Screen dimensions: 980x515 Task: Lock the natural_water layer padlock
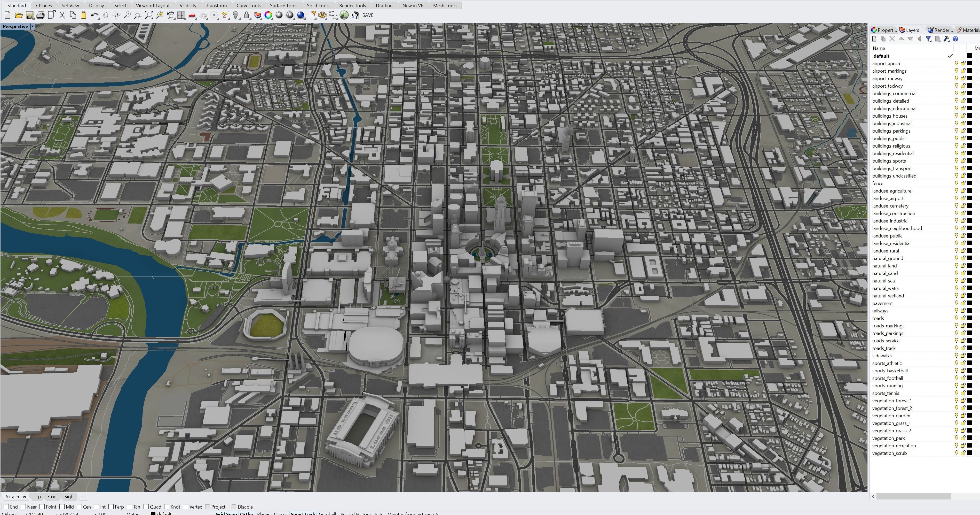pyautogui.click(x=963, y=288)
